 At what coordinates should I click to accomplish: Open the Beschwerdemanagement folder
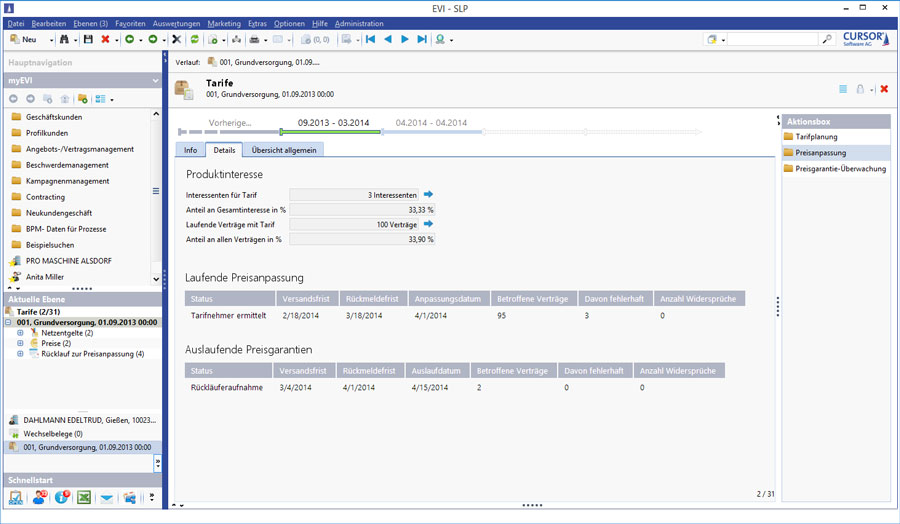[68, 165]
